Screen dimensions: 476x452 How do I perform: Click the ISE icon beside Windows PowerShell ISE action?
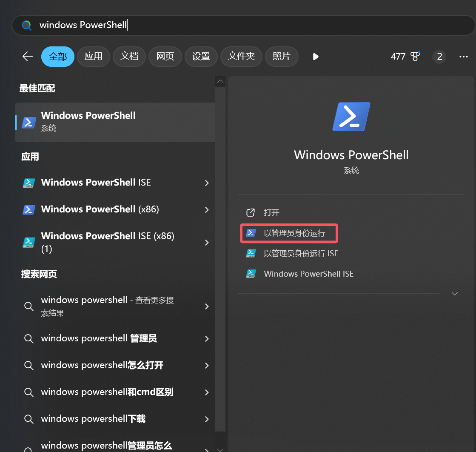tap(251, 274)
